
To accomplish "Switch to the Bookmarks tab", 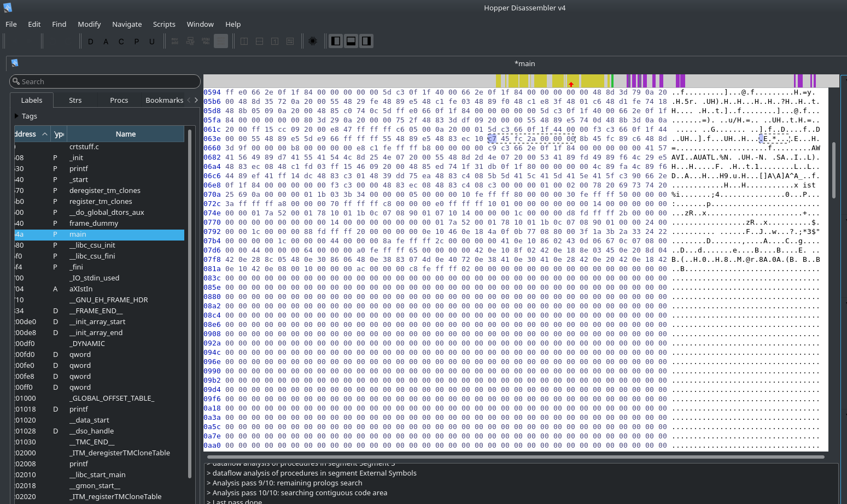I will [164, 100].
